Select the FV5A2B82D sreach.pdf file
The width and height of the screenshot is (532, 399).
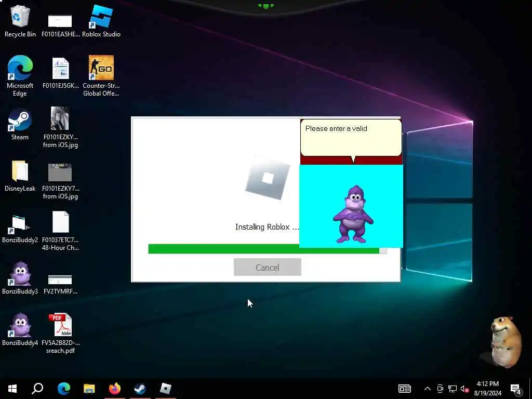coord(60,333)
